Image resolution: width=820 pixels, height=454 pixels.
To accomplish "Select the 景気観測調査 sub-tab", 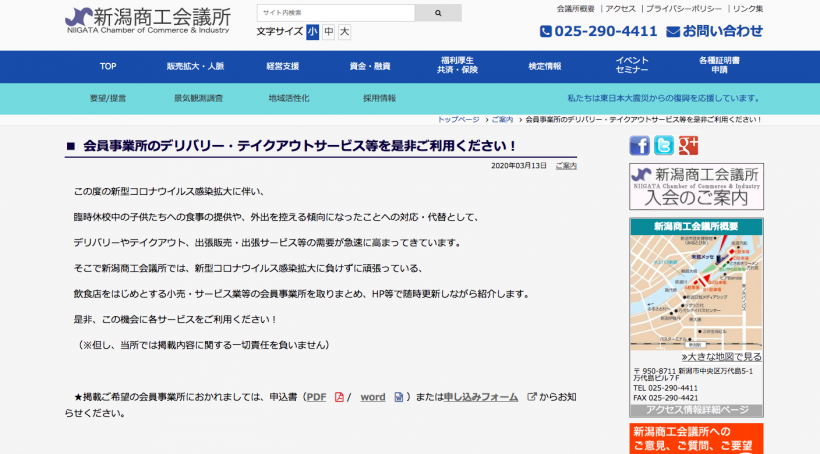I will (198, 98).
